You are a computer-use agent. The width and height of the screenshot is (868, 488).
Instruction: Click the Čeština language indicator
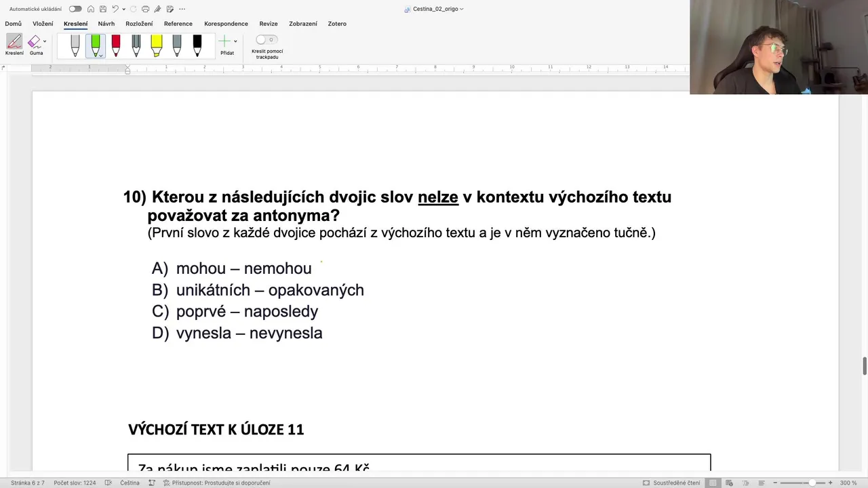[130, 483]
